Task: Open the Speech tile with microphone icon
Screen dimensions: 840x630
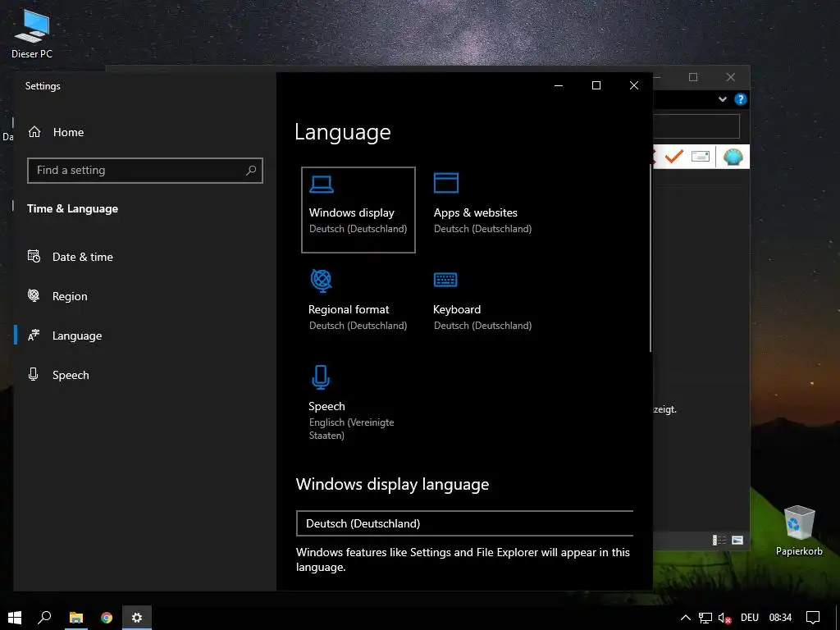Action: pyautogui.click(x=358, y=403)
